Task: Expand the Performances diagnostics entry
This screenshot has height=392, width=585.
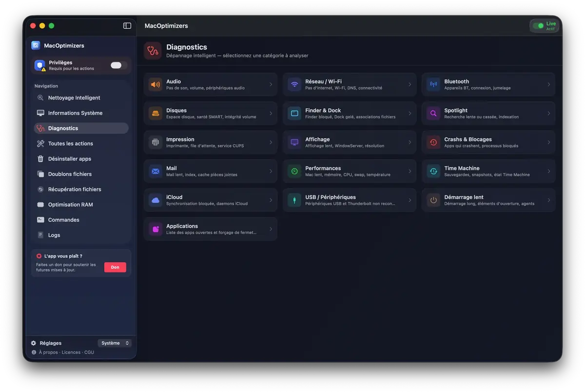Action: (349, 171)
